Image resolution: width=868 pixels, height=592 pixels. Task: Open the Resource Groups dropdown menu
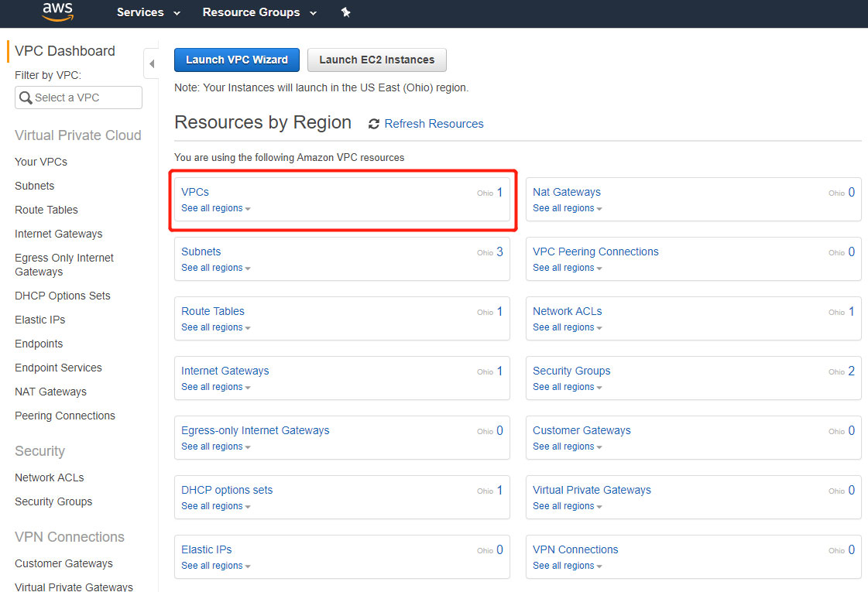click(259, 12)
